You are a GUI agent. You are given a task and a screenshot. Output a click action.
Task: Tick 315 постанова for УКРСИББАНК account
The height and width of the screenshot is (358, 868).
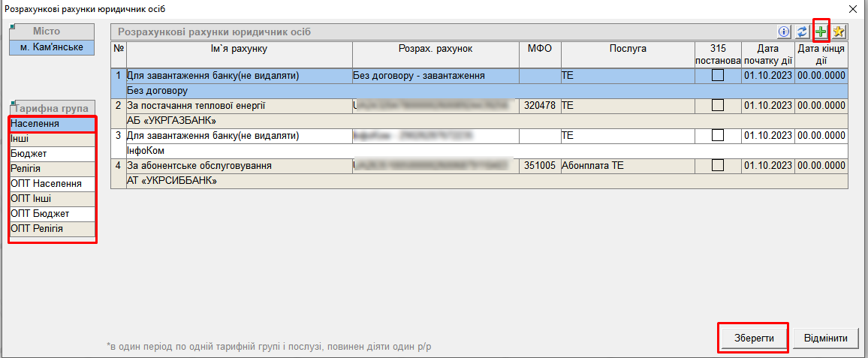(x=719, y=166)
